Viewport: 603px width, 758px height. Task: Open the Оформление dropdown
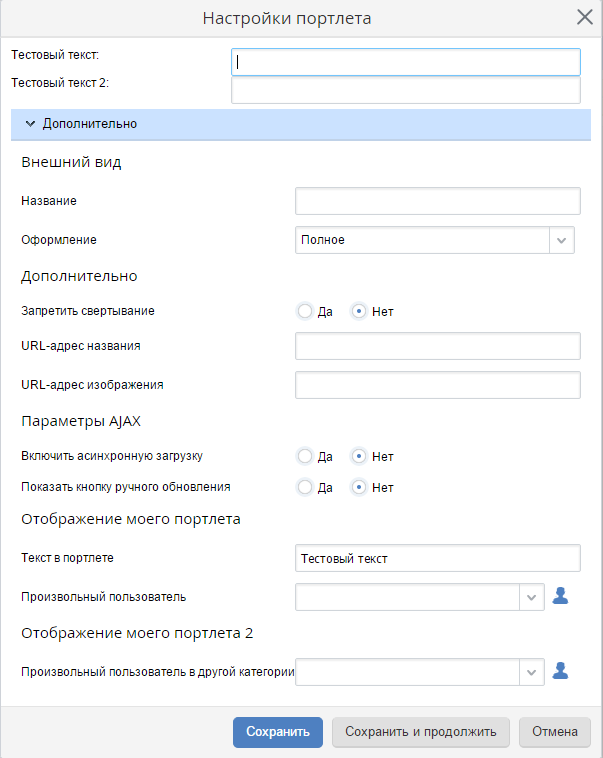(562, 240)
